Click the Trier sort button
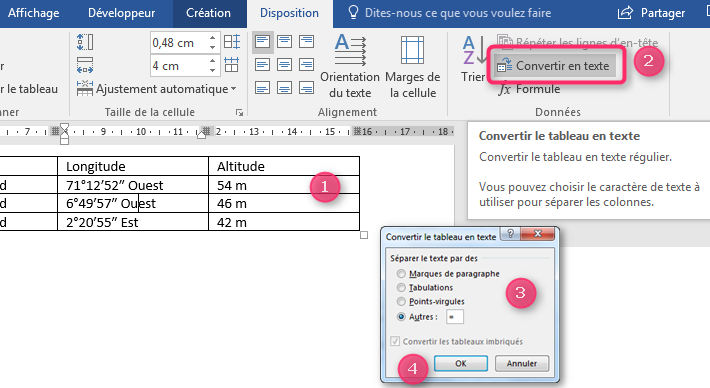This screenshot has height=388, width=710. pos(474,59)
